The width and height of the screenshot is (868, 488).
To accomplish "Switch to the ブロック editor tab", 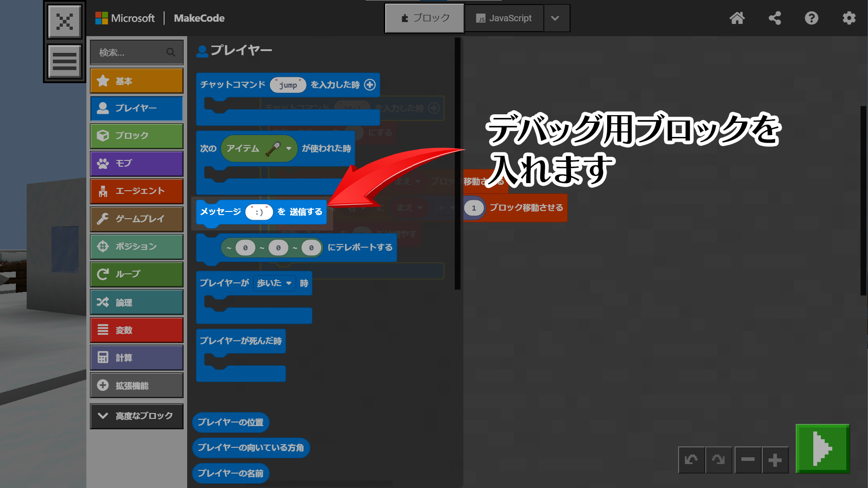I will coord(425,18).
